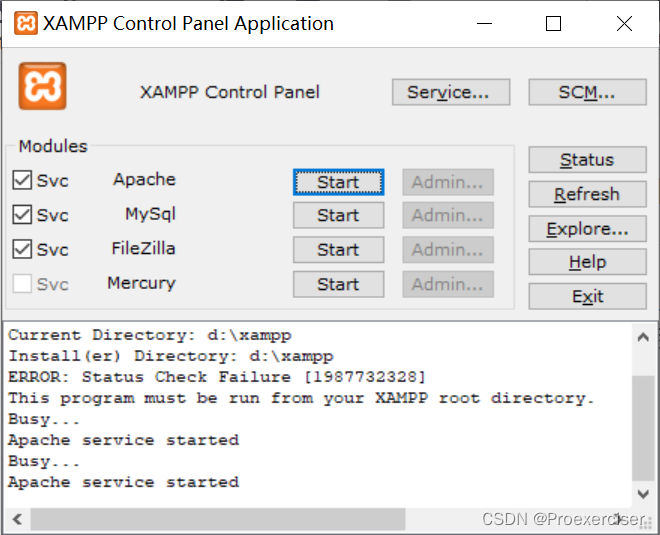Click the Status button
The width and height of the screenshot is (660, 535).
[587, 160]
